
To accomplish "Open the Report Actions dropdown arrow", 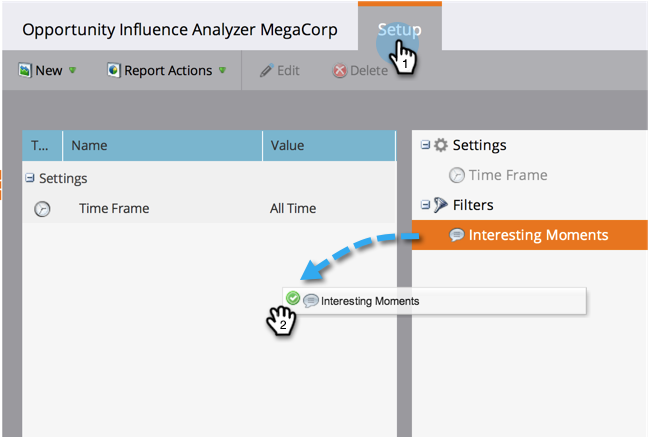I will pyautogui.click(x=222, y=71).
